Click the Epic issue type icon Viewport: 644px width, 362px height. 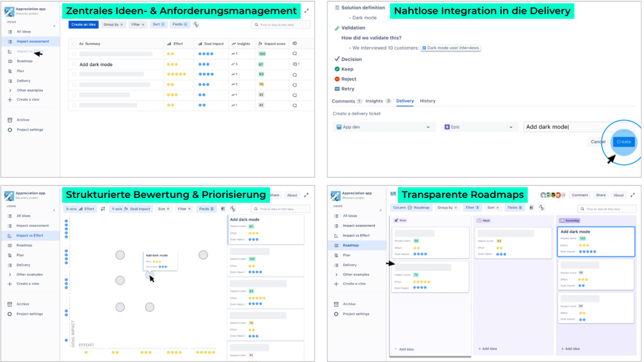pyautogui.click(x=447, y=126)
